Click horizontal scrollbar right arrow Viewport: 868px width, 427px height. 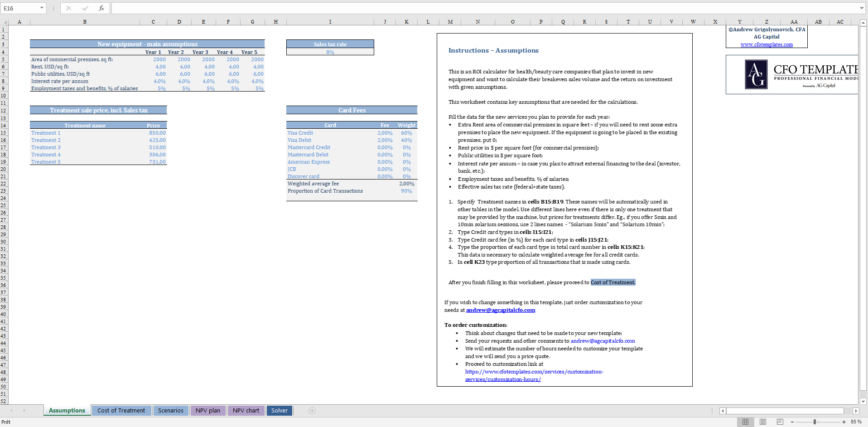856,411
